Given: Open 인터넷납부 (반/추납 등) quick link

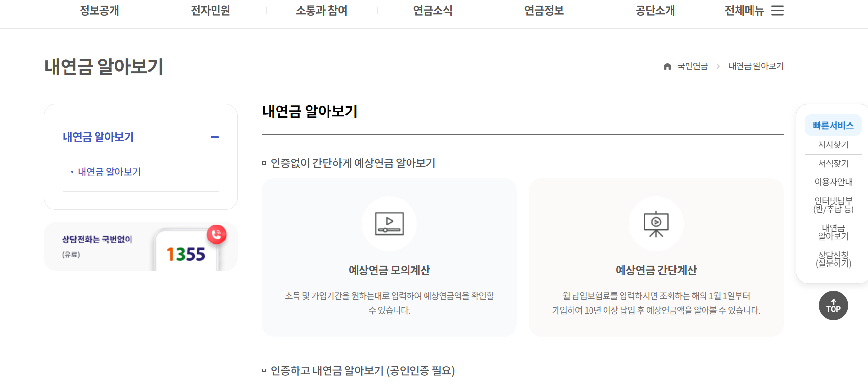Looking at the screenshot, I should tap(833, 205).
